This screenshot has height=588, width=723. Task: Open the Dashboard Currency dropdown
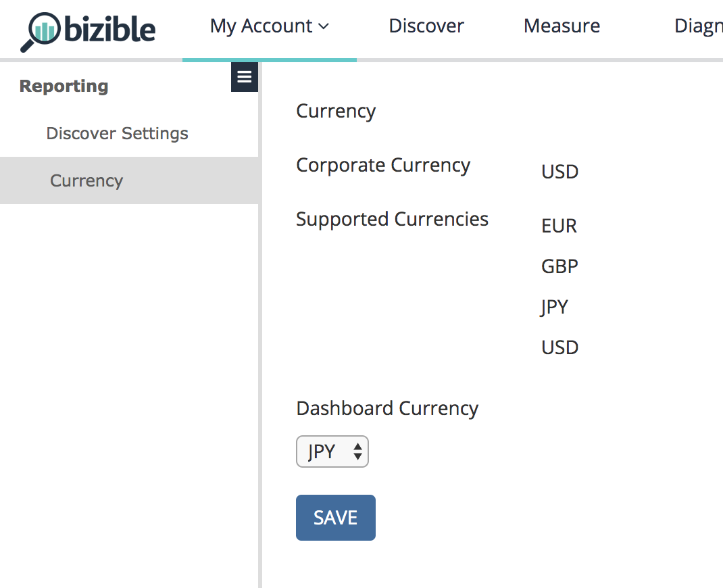[x=332, y=451]
